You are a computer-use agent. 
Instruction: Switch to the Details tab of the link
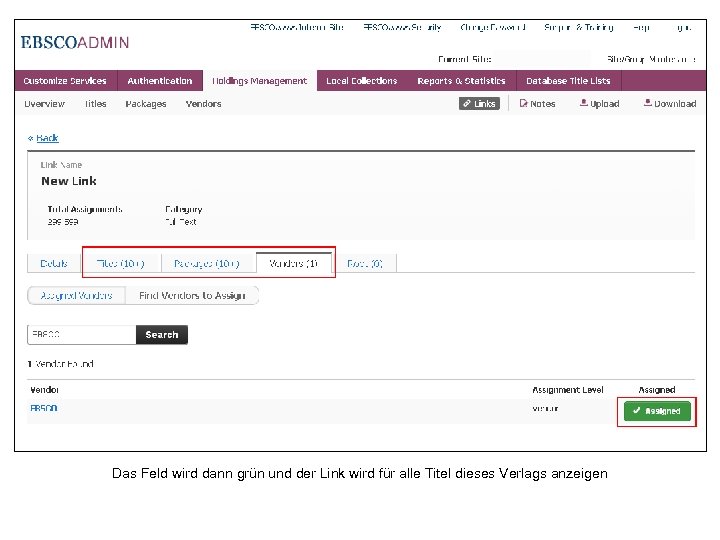pyautogui.click(x=54, y=264)
